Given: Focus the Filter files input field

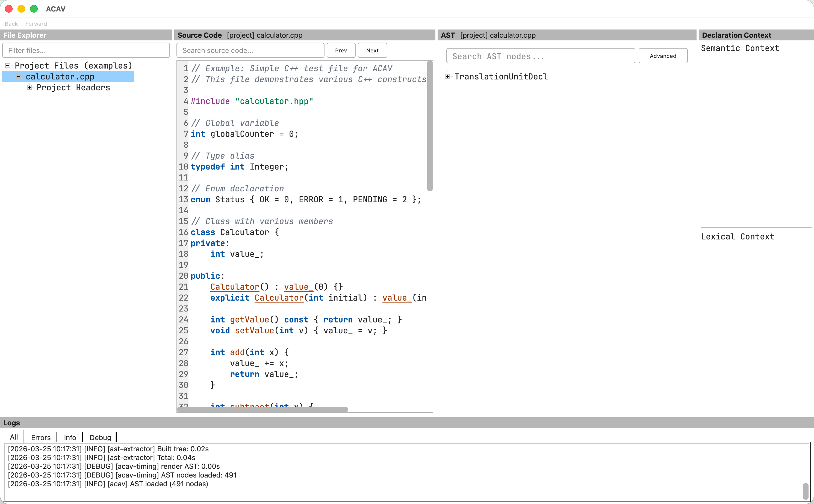Looking at the screenshot, I should click(86, 50).
